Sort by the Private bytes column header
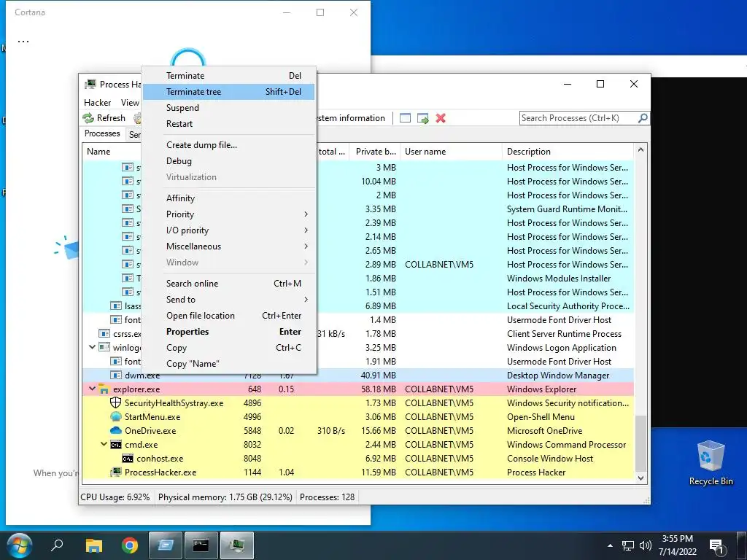Viewport: 747px width, 560px height. point(375,152)
